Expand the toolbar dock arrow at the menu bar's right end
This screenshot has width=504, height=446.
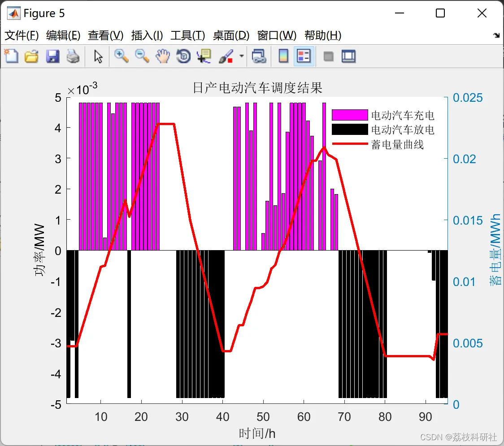coord(497,35)
